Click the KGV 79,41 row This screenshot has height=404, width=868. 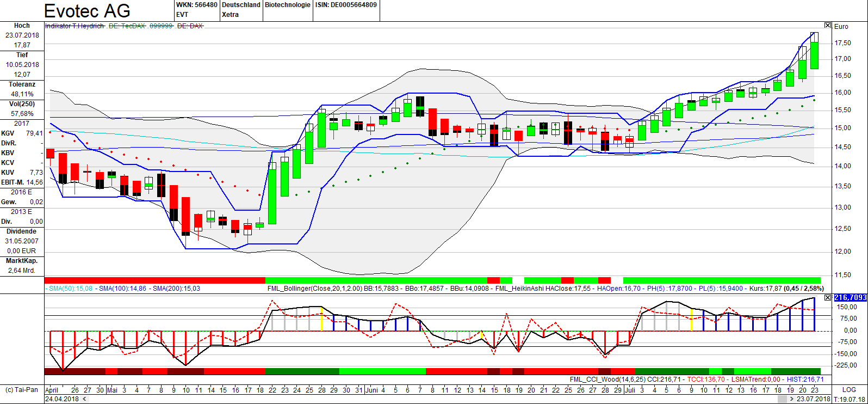tap(22, 133)
